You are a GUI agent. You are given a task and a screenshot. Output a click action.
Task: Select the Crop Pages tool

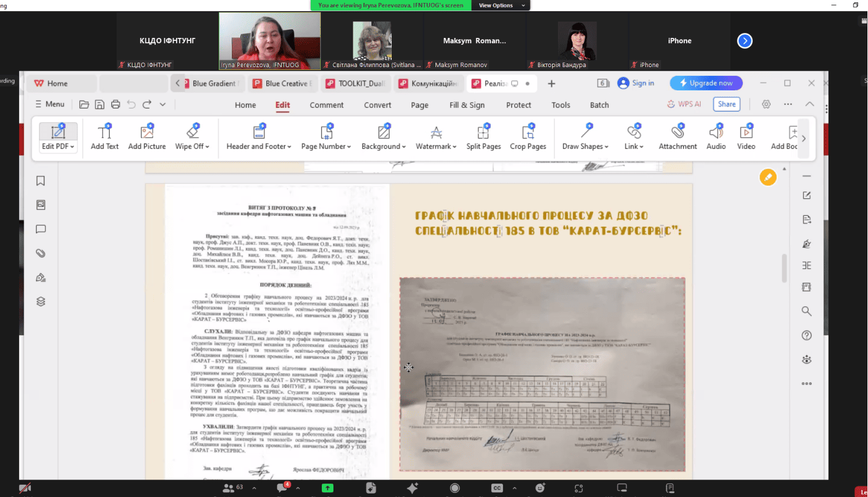pos(528,137)
